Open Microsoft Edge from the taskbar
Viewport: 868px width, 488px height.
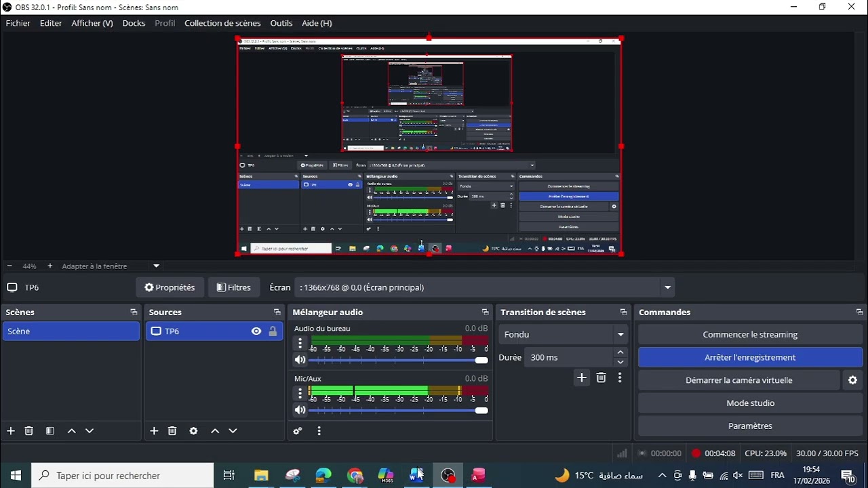tap(323, 476)
